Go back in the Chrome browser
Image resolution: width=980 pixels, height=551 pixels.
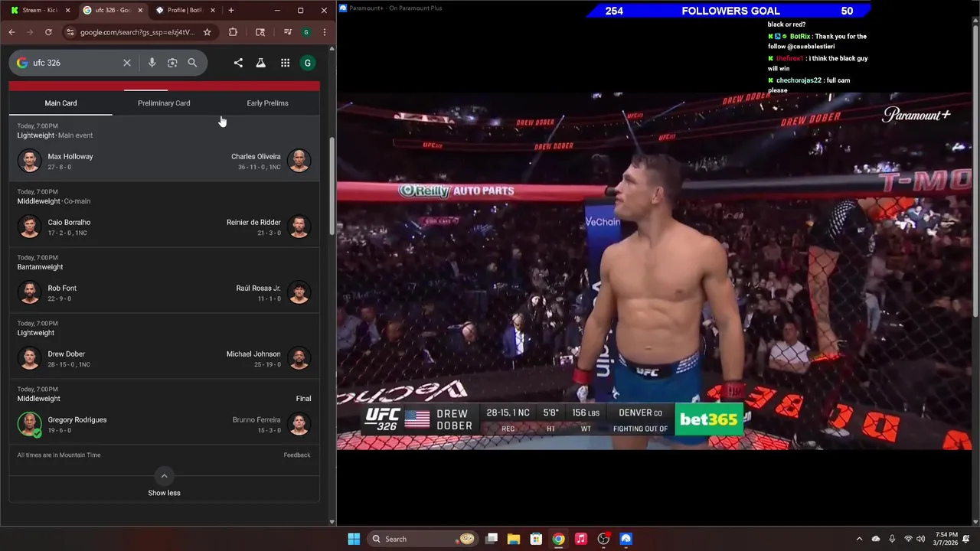click(11, 32)
